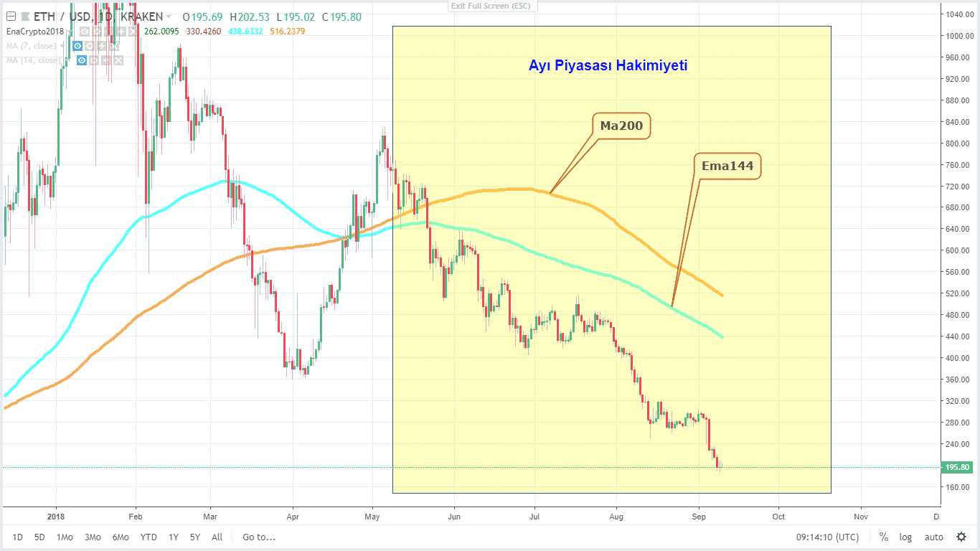This screenshot has height=551, width=980.
Task: Select the 5D time range
Action: click(x=40, y=537)
